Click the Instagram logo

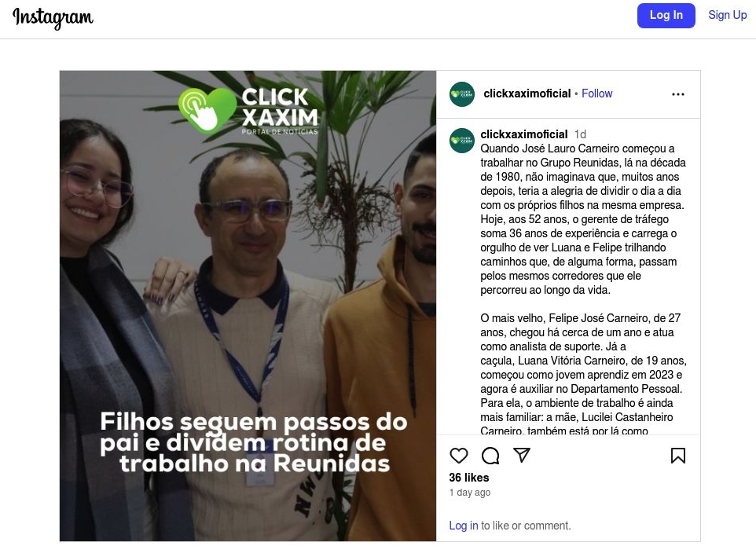coord(53,18)
